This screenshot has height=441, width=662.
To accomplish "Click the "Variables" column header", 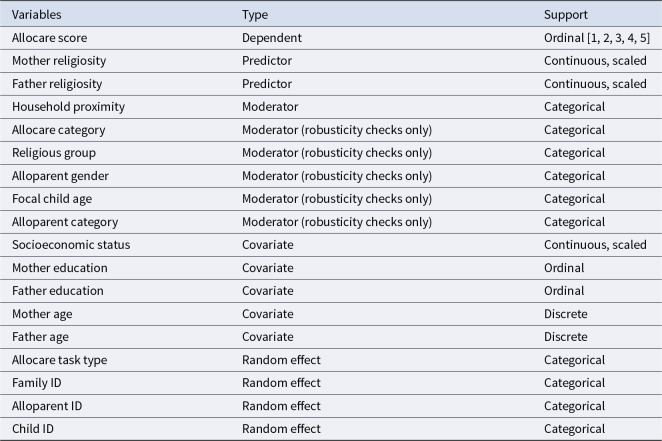I will (37, 15).
